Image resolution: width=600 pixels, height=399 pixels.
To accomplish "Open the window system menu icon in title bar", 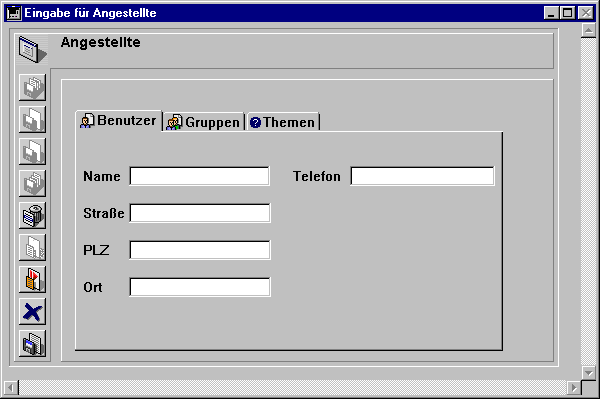I will 14,13.
